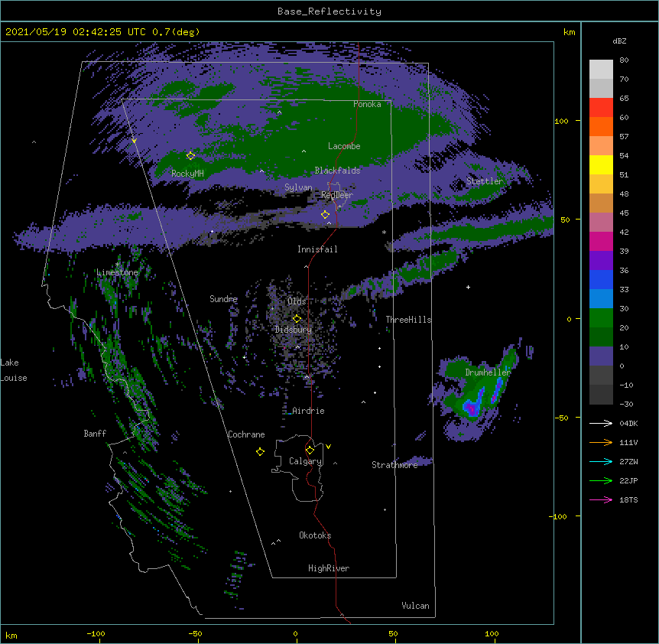
Task: Click the Limestone label
Action: [x=117, y=272]
